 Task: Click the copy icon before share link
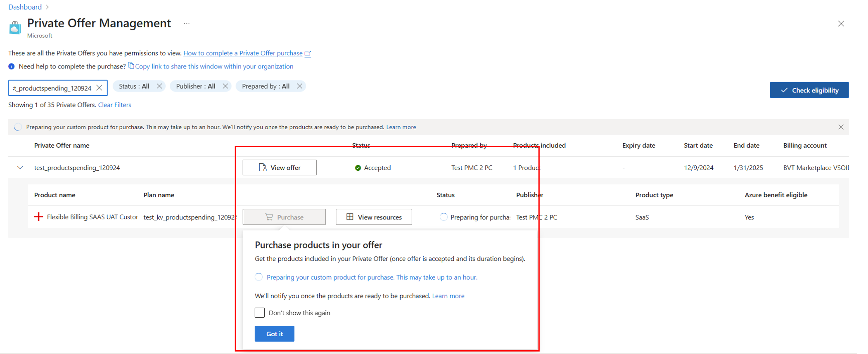[131, 66]
